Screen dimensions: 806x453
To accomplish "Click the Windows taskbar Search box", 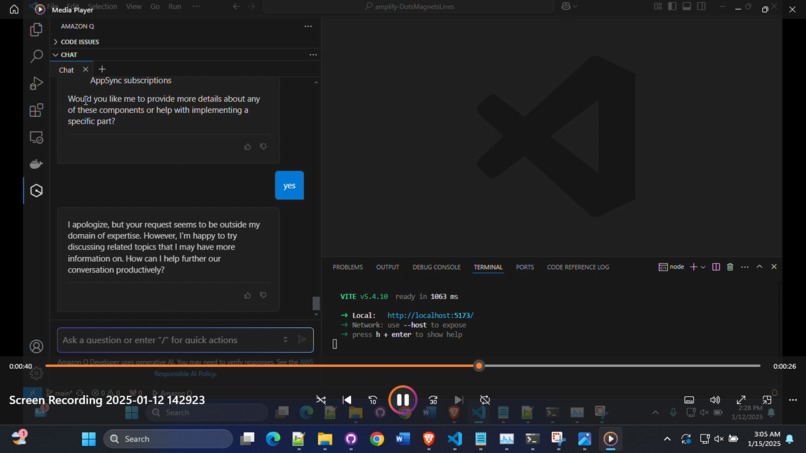I will 168,439.
